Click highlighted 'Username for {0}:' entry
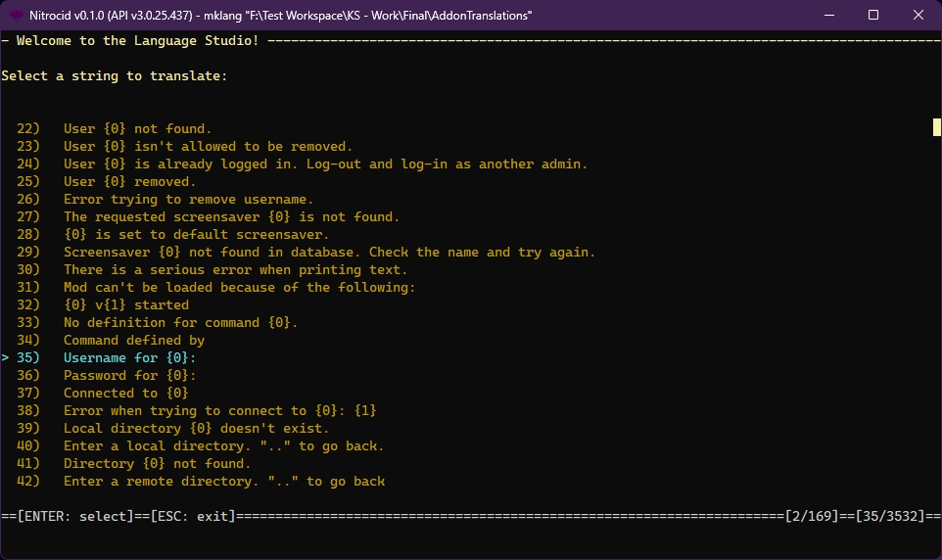This screenshot has height=560, width=942. click(129, 358)
